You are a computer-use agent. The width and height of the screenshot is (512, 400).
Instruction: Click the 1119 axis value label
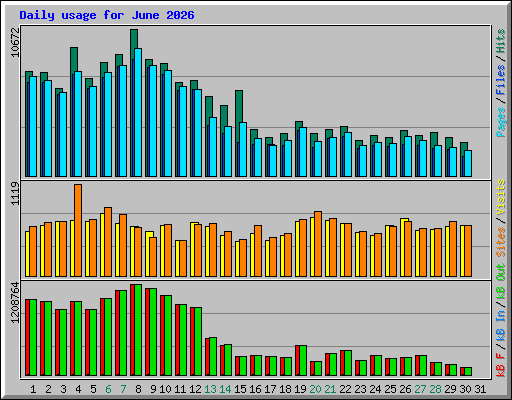pyautogui.click(x=15, y=194)
